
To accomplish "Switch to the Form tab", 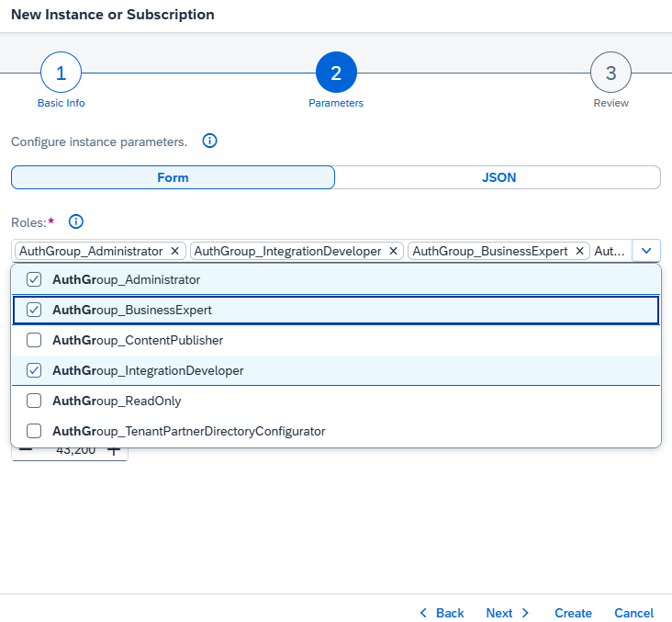I will 173,177.
